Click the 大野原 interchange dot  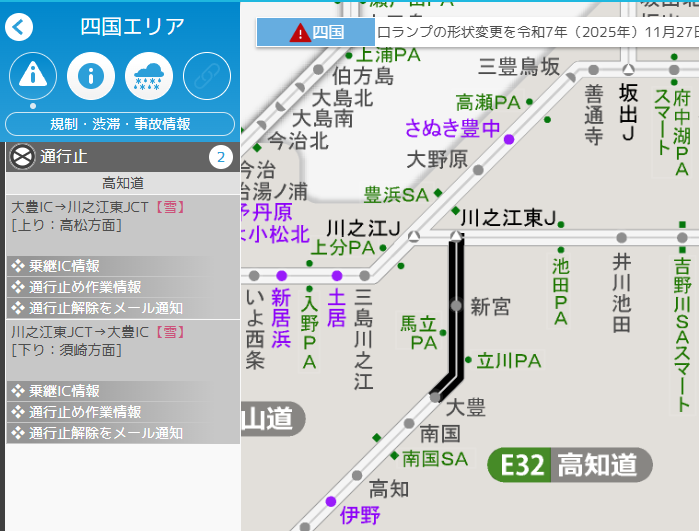pyautogui.click(x=478, y=170)
